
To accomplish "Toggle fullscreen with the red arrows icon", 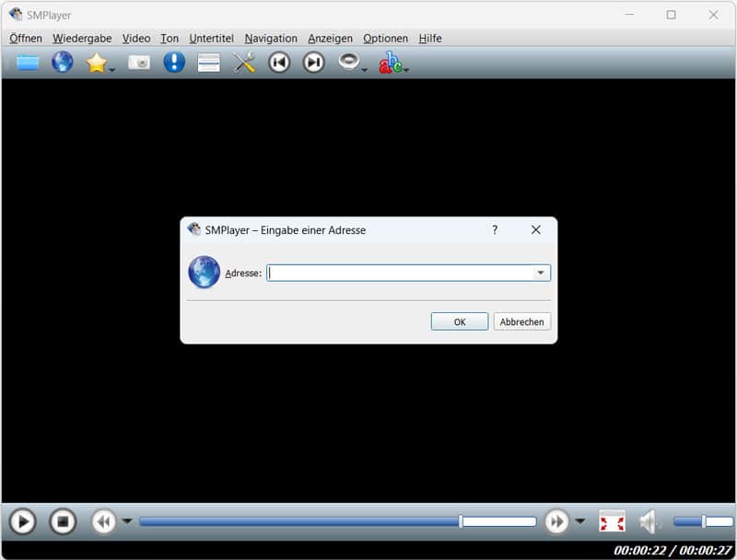I will [612, 521].
